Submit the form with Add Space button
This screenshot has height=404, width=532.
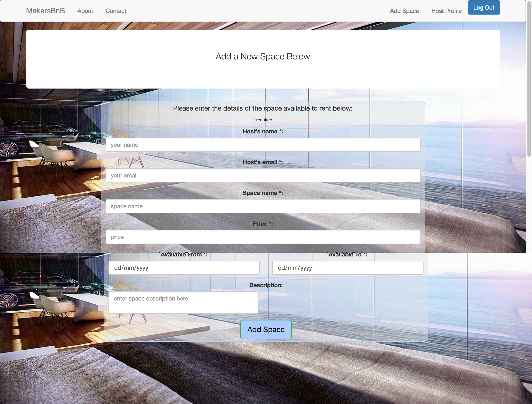point(266,329)
